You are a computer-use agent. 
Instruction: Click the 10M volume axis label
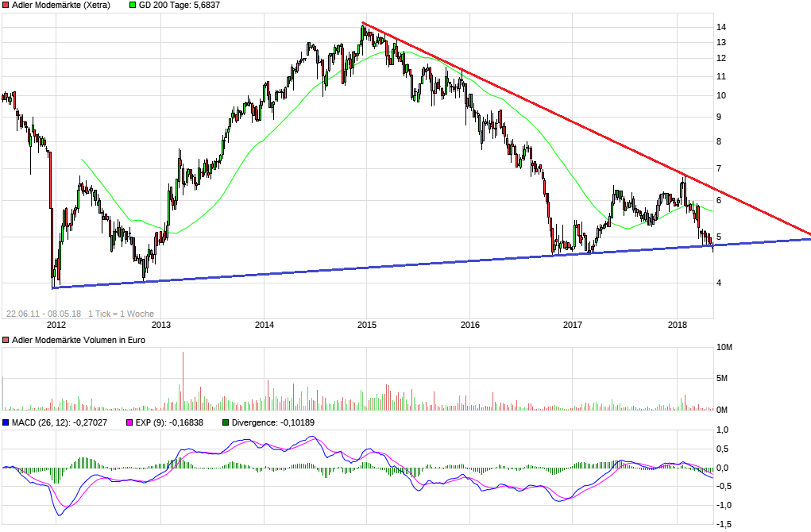[x=724, y=348]
